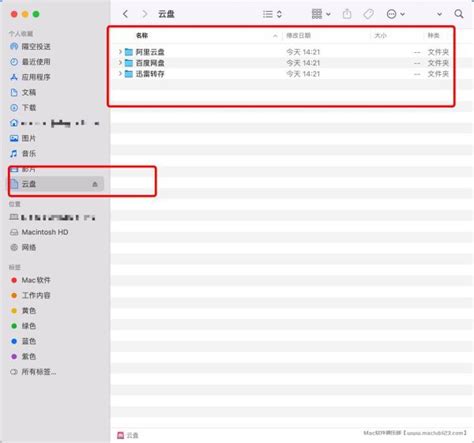
Task: Sort by 种类 column header
Action: tap(433, 36)
